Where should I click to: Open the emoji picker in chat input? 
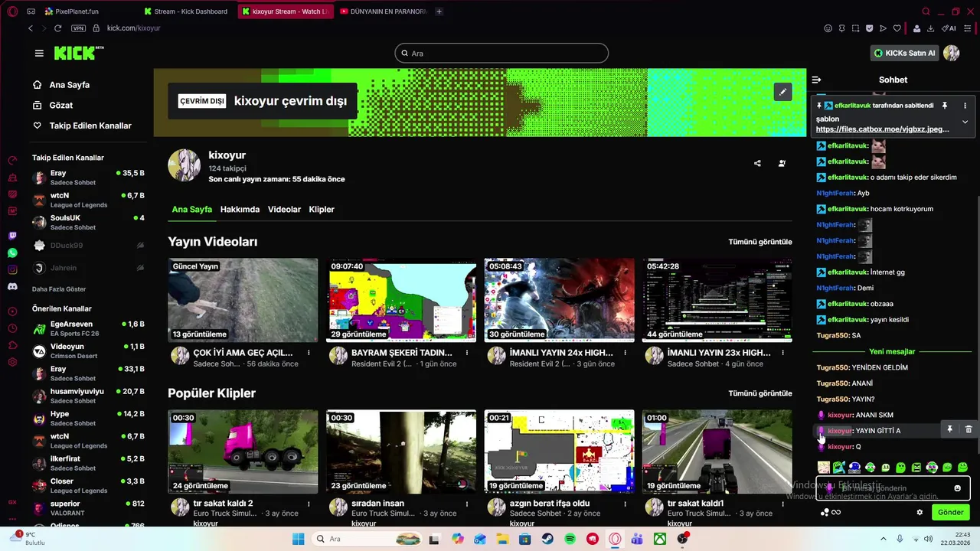[x=957, y=488]
